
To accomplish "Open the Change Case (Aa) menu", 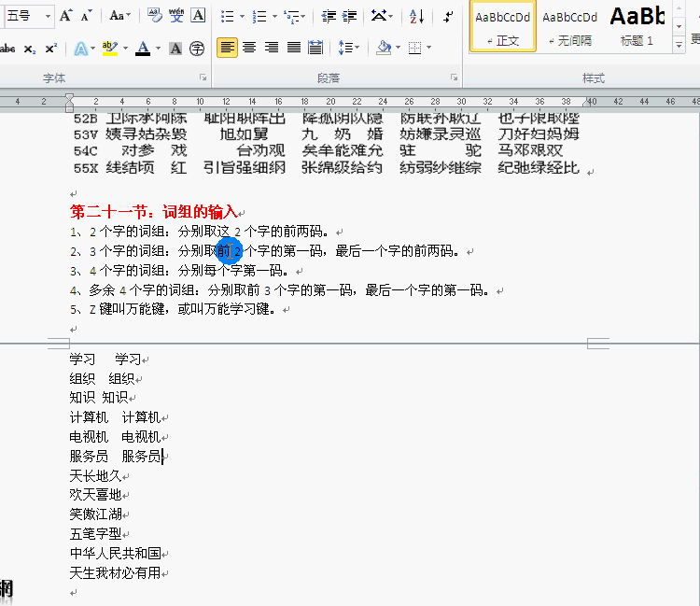I will click(119, 16).
